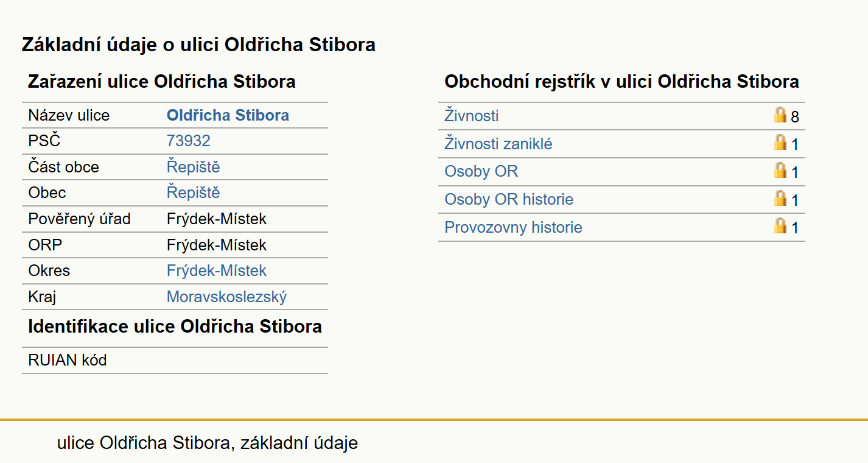This screenshot has height=463, width=868.
Task: Click the Obchodní rejstřík section heading
Action: tap(621, 82)
